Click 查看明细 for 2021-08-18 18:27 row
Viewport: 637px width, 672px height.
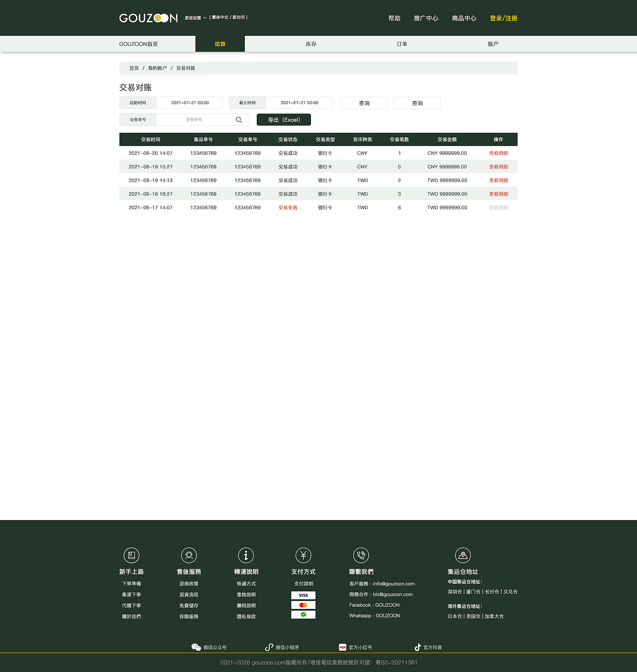[x=499, y=194]
